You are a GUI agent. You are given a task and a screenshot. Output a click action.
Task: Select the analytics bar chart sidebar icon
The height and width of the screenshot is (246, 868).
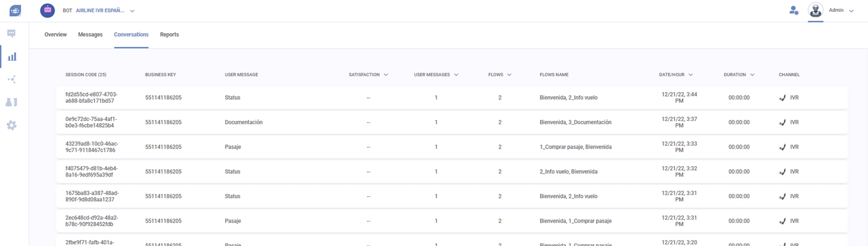[12, 57]
